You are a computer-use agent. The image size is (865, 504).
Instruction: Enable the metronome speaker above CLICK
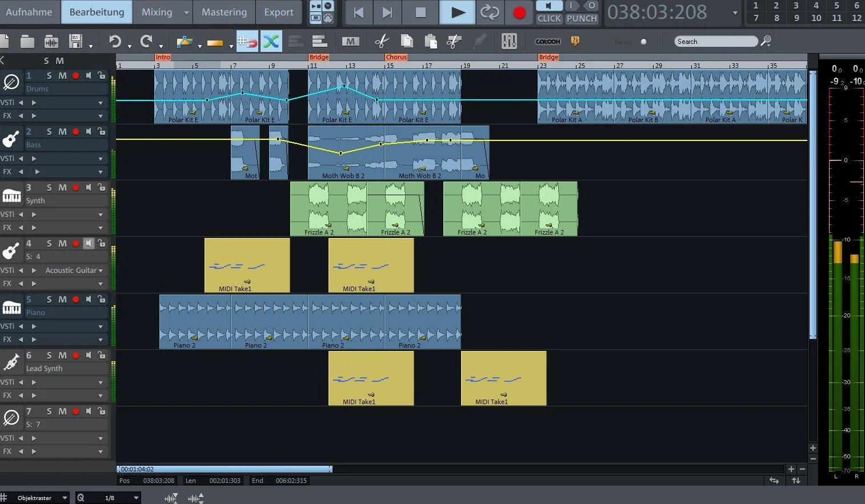549,6
